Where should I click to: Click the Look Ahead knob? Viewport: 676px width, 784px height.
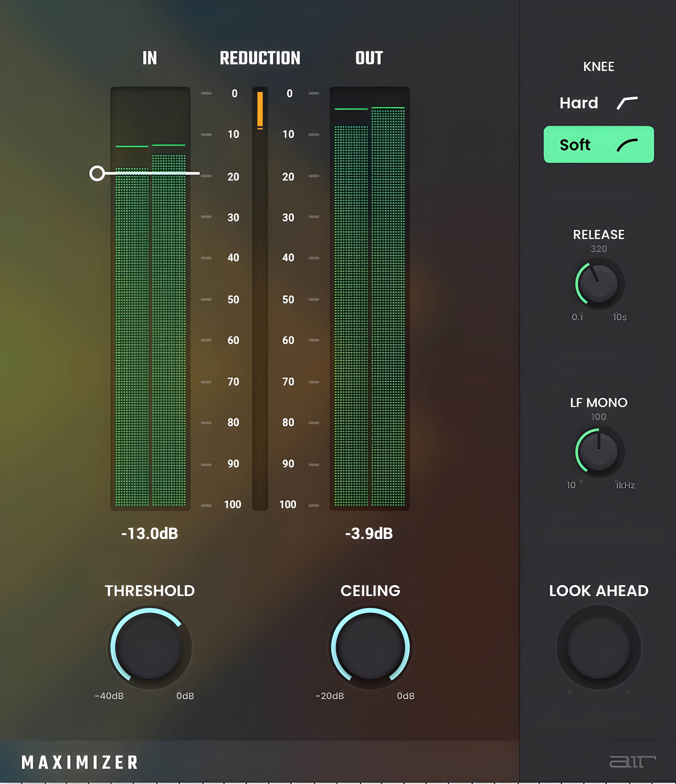598,648
